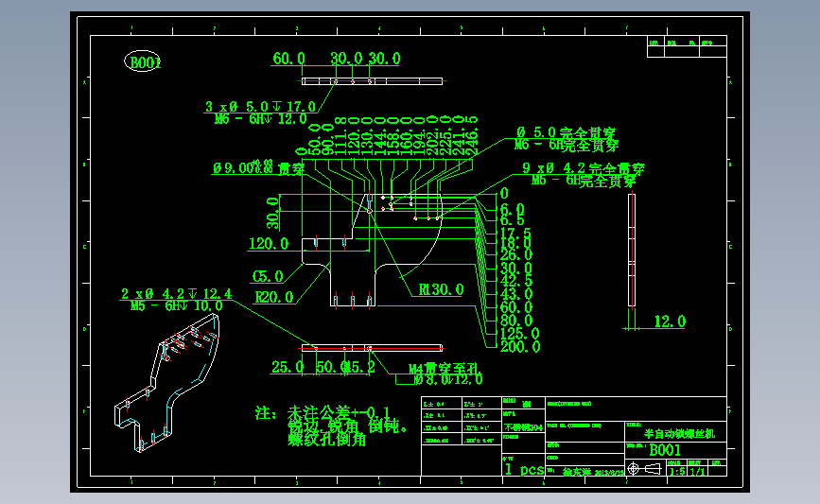Select the B001 part number in the title block
Viewport: 820px width, 504px height.
pyautogui.click(x=665, y=450)
